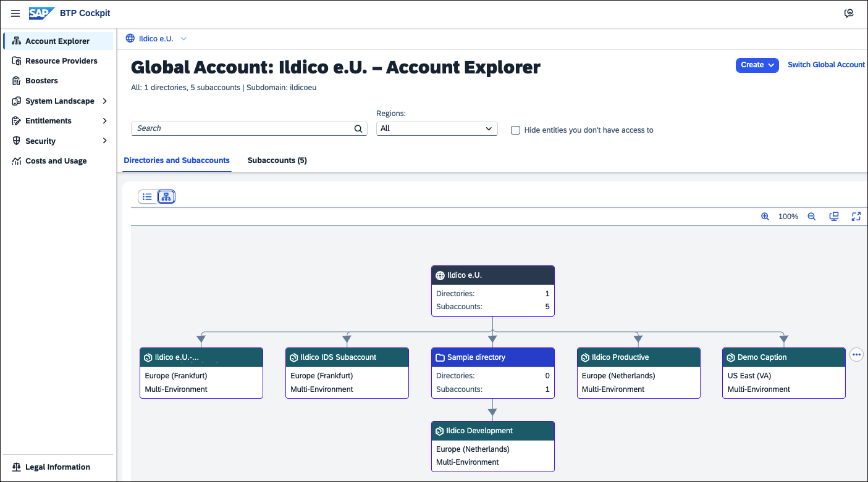Viewport: 868px width, 482px height.
Task: Open the Create button dropdown
Action: pos(757,65)
